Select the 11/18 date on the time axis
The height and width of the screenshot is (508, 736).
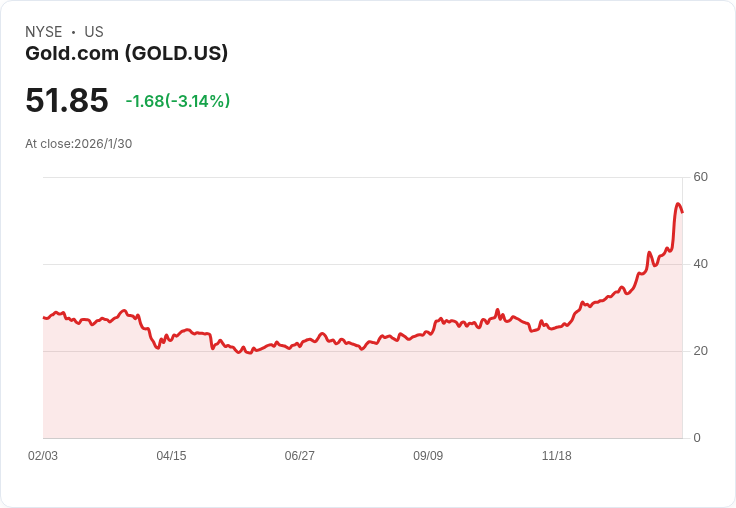pos(556,456)
